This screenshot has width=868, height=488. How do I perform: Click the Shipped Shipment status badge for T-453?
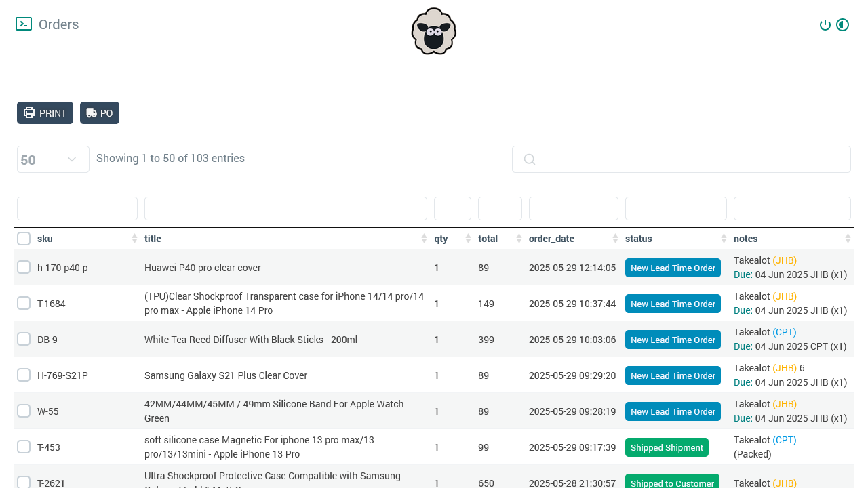(x=667, y=447)
